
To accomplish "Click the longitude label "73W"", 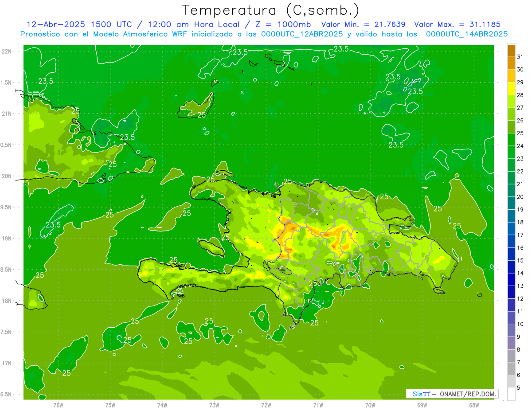I will (x=214, y=405).
